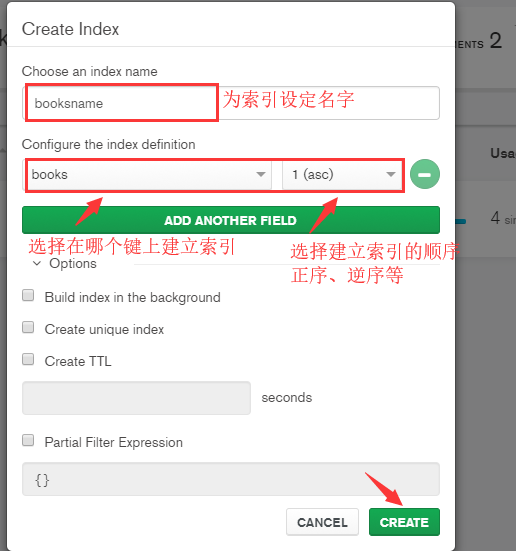
Task: Focus the booksname index name field
Action: [231, 103]
